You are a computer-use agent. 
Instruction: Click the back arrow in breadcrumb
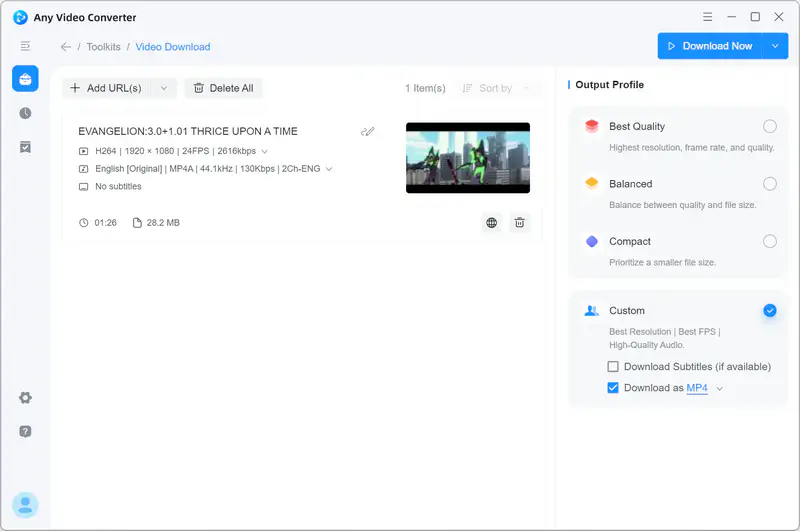point(66,47)
